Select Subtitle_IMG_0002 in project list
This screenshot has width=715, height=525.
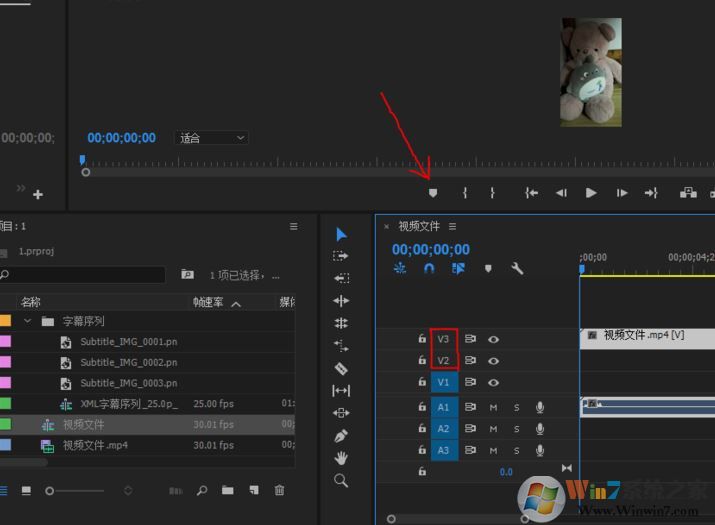[x=128, y=362]
